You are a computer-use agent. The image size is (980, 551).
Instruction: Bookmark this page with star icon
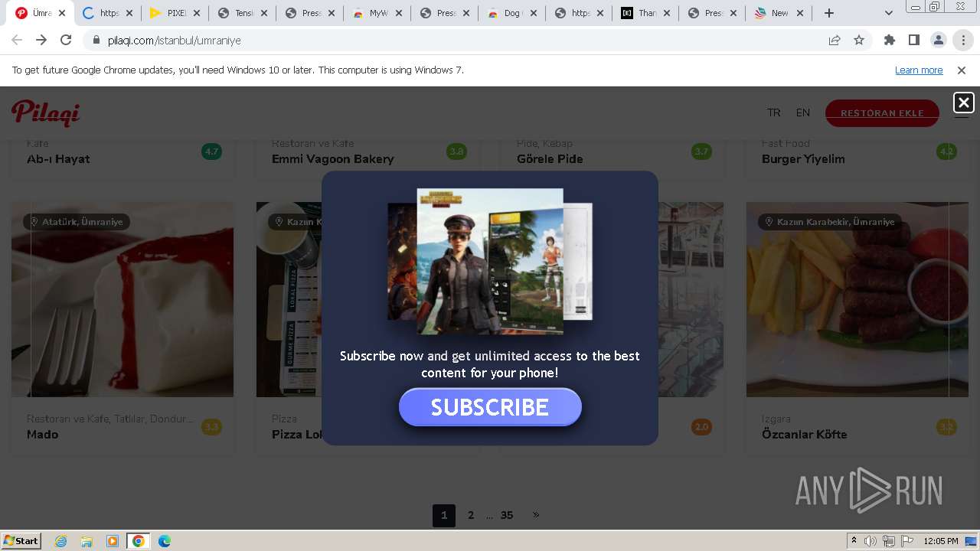pyautogui.click(x=859, y=41)
